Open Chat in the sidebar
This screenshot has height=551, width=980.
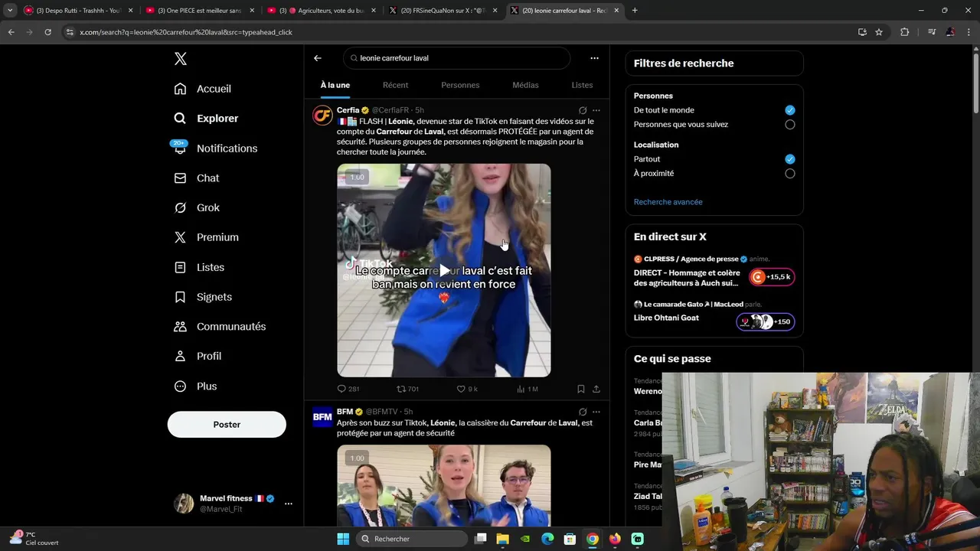pos(197,178)
